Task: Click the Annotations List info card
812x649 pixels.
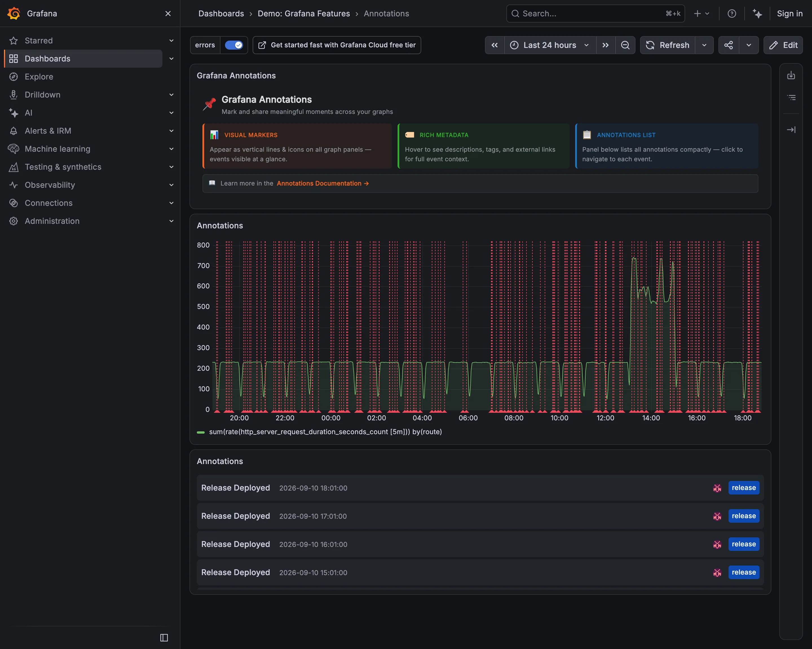Action: [666, 146]
